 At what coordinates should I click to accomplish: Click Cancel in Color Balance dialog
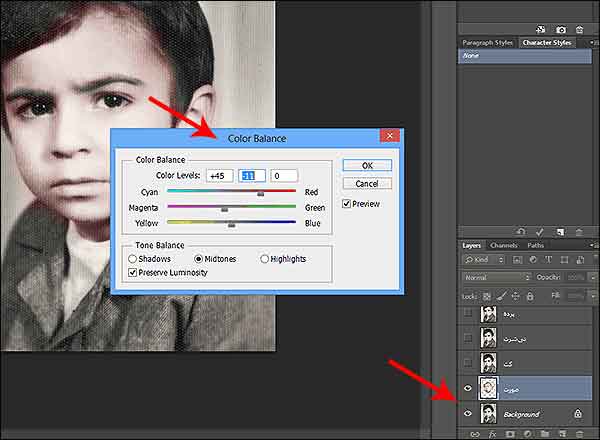coord(367,183)
